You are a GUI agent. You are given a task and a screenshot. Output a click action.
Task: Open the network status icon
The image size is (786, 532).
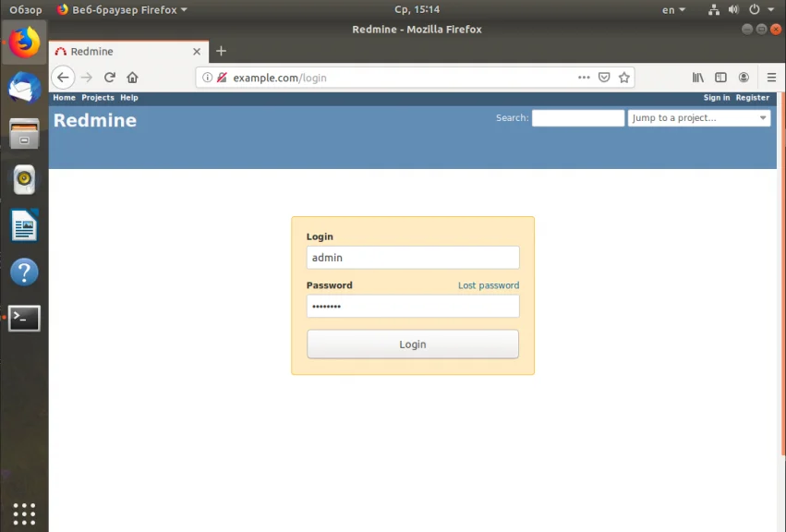coord(714,9)
